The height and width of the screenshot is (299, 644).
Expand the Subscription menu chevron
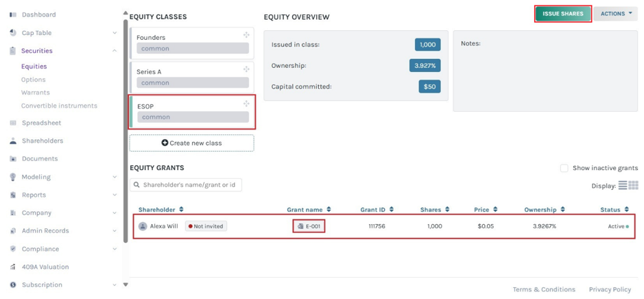(x=115, y=285)
